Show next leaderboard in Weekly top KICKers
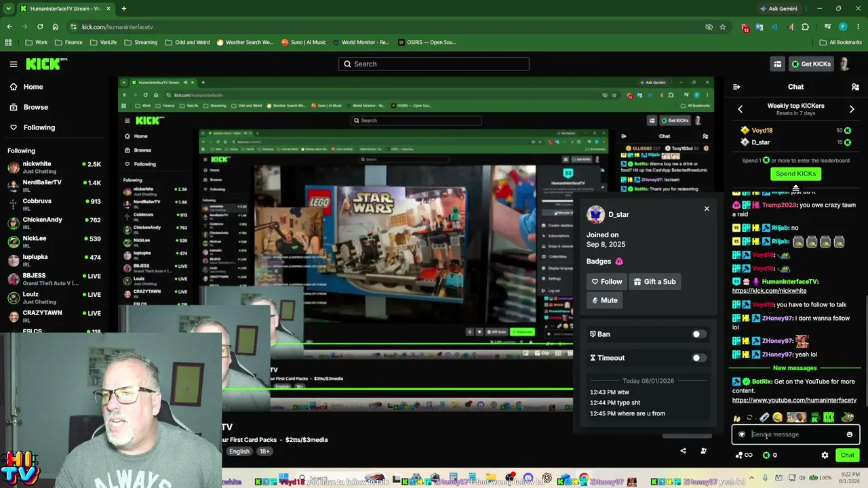Viewport: 868px width, 488px height. pyautogui.click(x=852, y=109)
